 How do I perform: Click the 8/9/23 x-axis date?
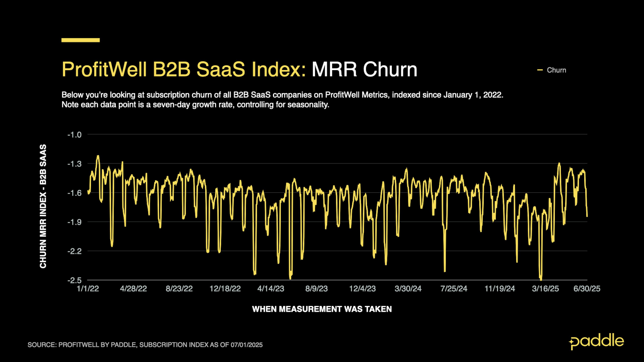click(x=316, y=289)
